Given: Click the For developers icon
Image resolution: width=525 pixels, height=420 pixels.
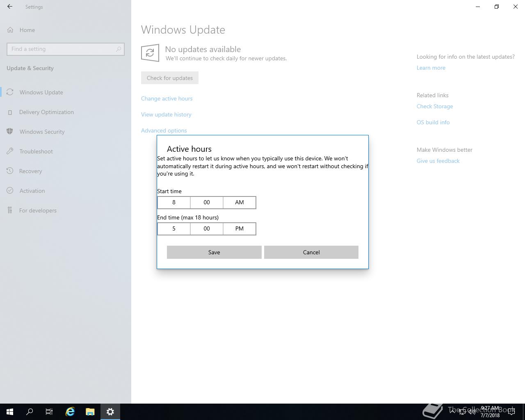Looking at the screenshot, I should 10,210.
